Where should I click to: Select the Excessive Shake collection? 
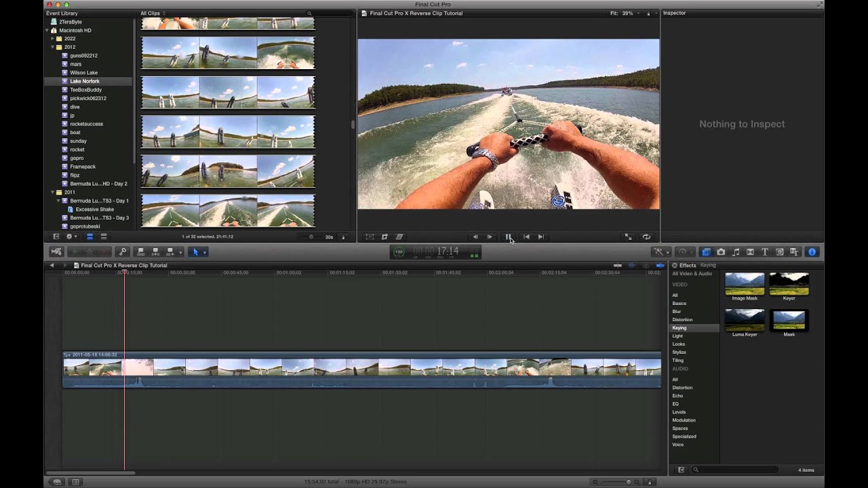[x=94, y=209]
